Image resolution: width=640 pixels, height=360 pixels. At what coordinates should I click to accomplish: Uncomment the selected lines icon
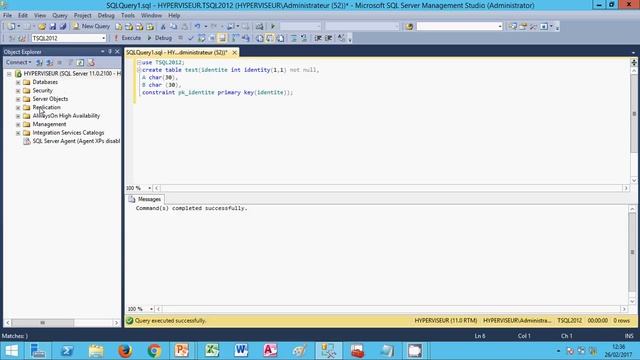(304, 38)
